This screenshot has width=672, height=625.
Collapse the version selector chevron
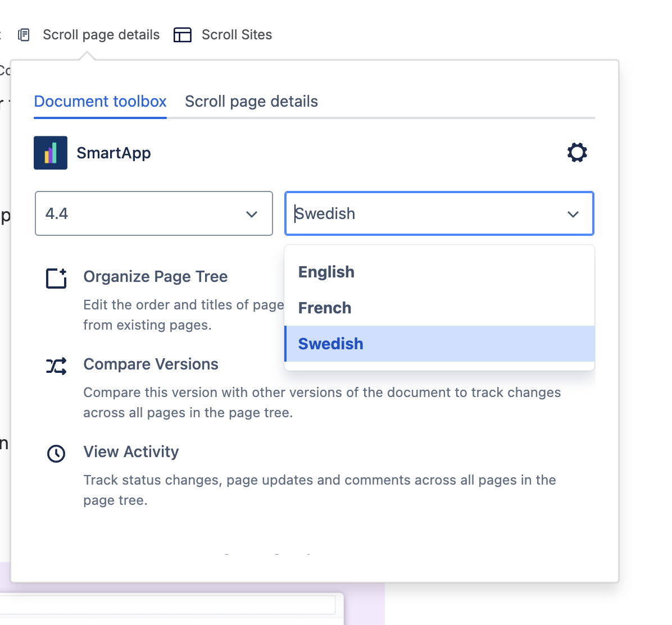(x=252, y=214)
